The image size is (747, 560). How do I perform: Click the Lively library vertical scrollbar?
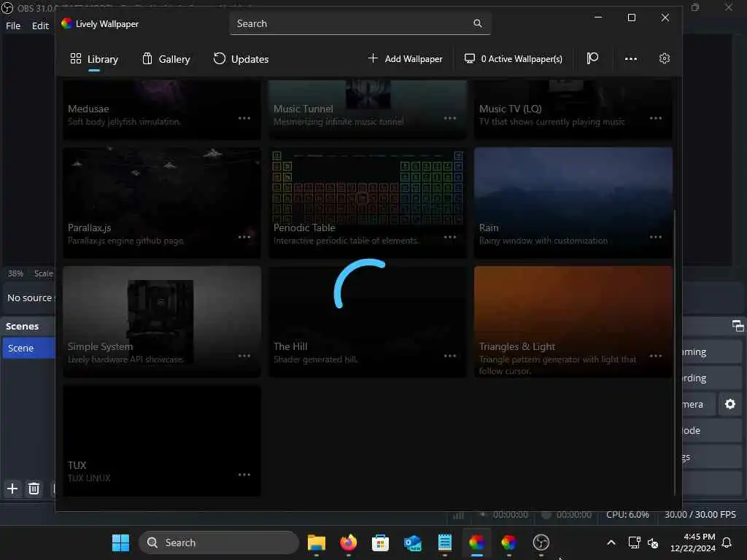coord(675,352)
